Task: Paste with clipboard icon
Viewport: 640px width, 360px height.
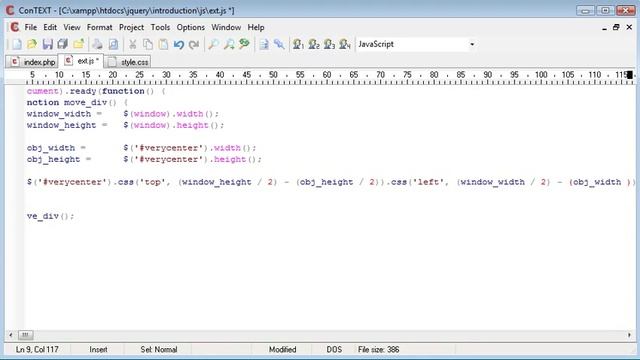Action: coord(163,44)
